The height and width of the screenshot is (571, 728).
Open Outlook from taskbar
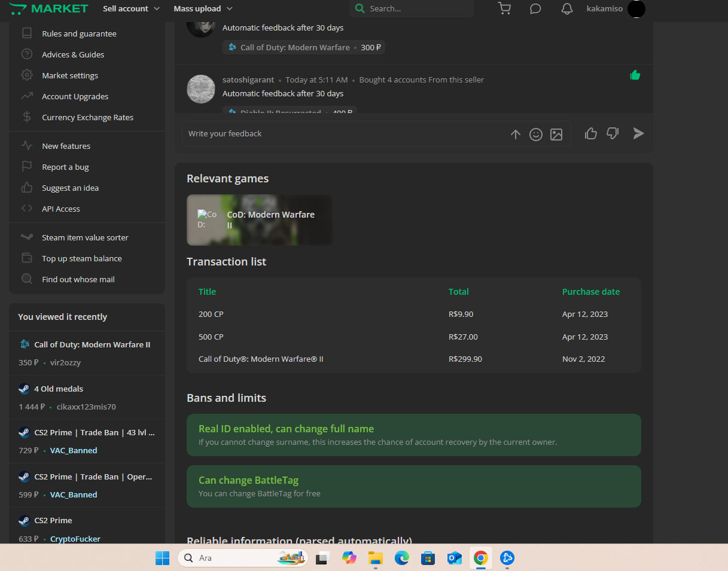coord(454,558)
